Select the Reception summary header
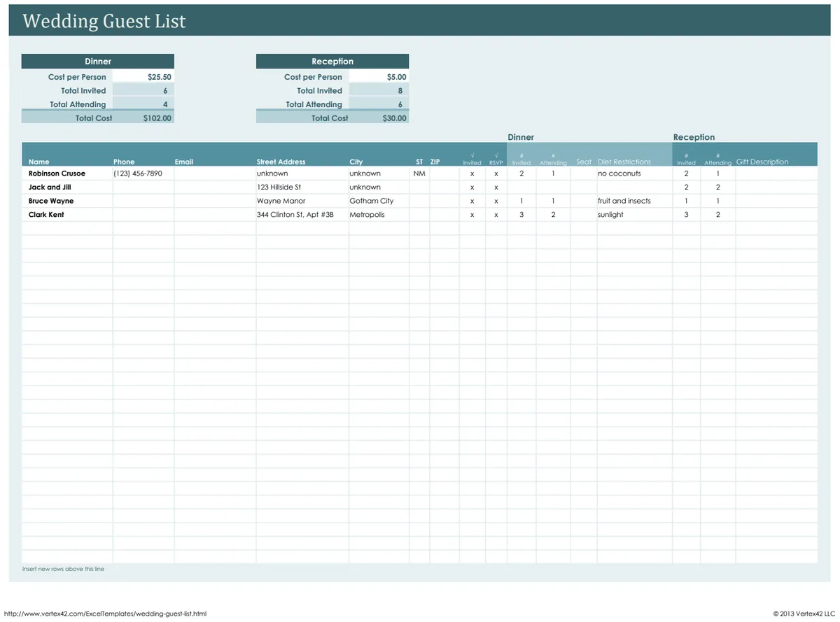 point(332,62)
